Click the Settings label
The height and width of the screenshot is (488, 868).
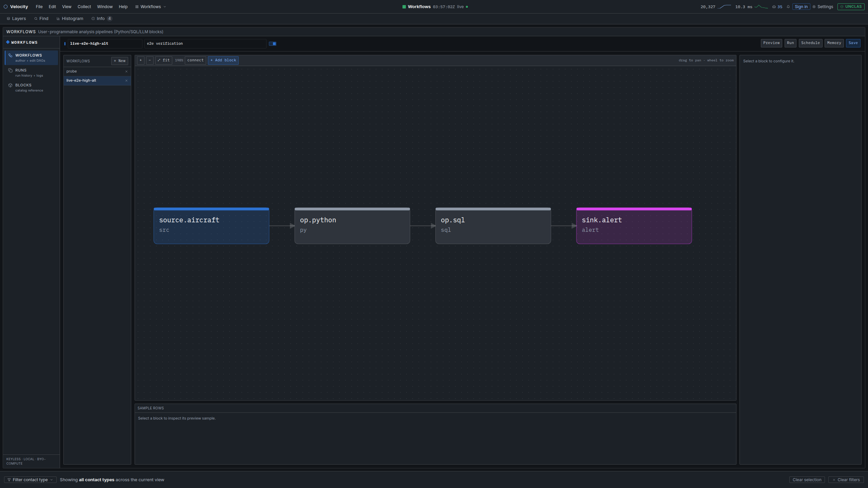[825, 7]
